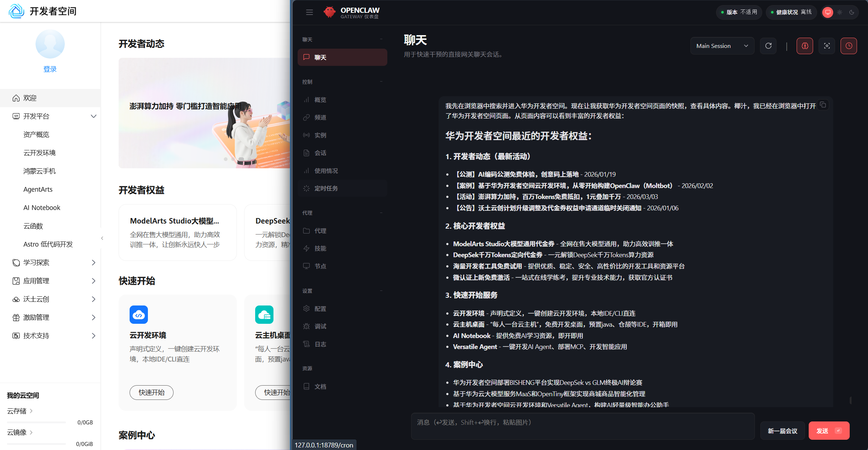The width and height of the screenshot is (868, 450).
Task: Toggle the focus mode frame icon
Action: [827, 46]
